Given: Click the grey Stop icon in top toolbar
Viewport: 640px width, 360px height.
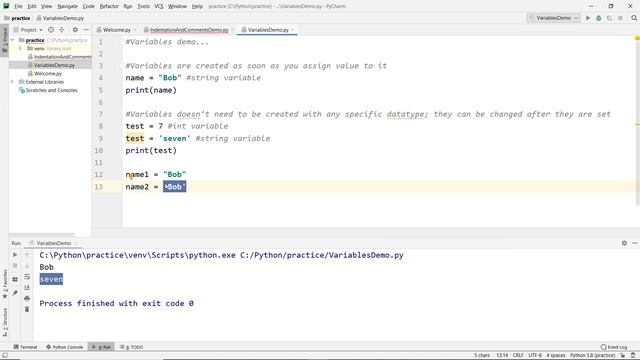Looking at the screenshot, I should click(x=620, y=18).
